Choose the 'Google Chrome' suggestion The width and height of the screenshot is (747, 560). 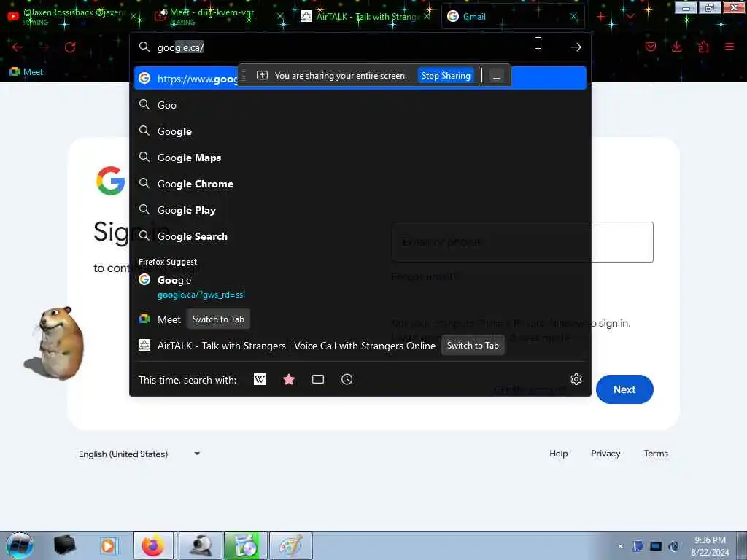360,183
